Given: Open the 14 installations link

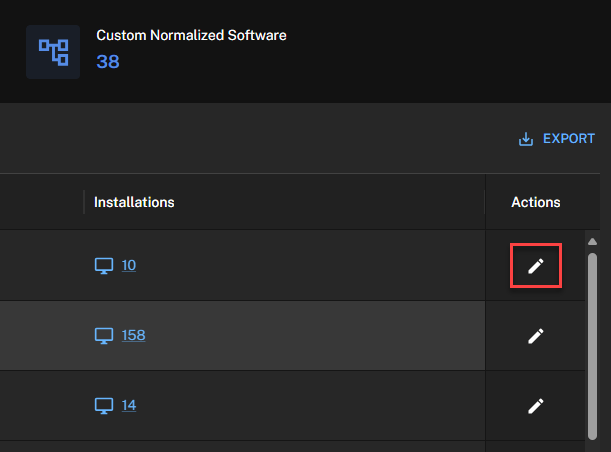Looking at the screenshot, I should click(x=129, y=405).
